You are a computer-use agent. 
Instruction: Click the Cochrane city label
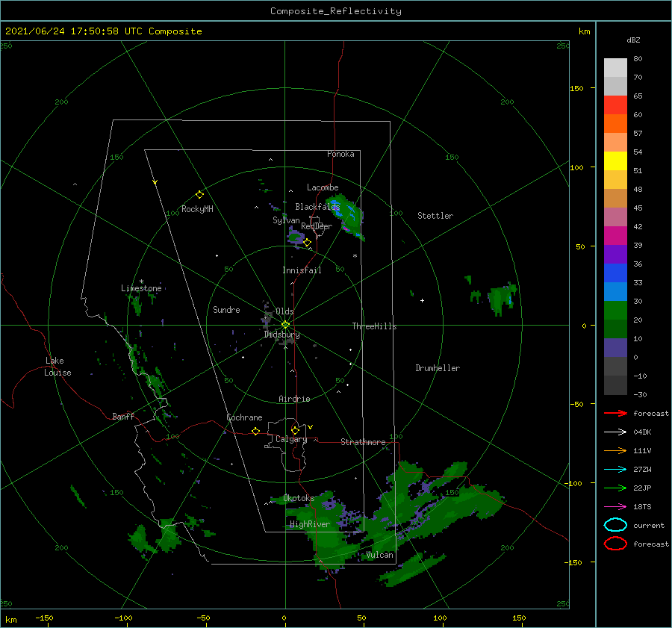pos(244,417)
